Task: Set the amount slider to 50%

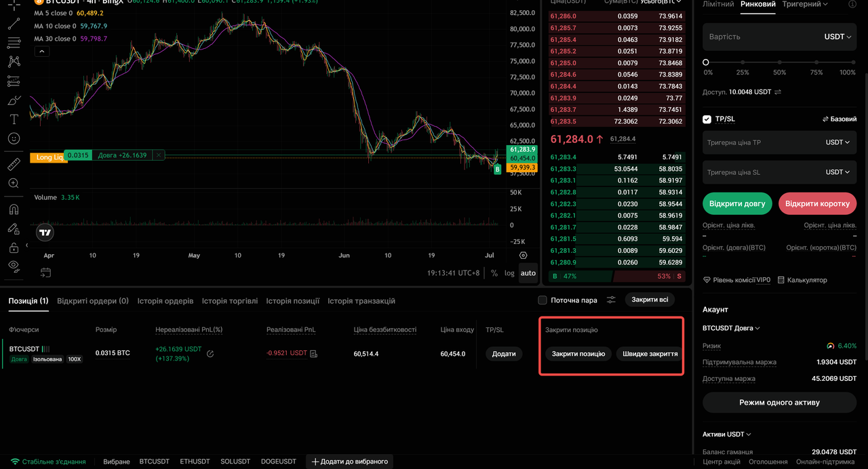Action: point(780,62)
